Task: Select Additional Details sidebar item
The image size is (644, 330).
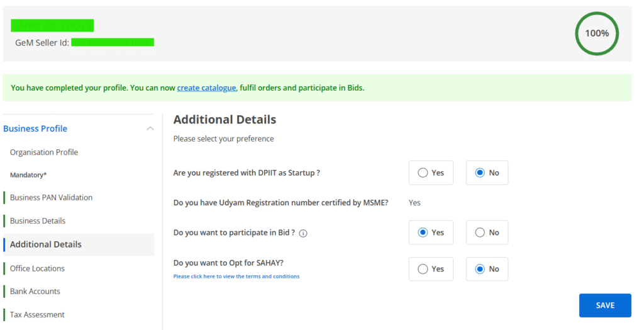Action: pos(46,244)
